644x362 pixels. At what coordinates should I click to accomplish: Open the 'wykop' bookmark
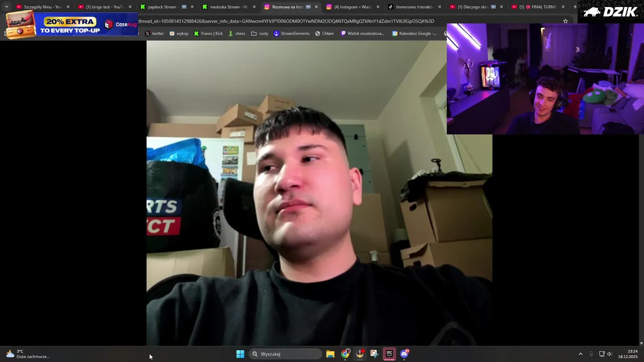179,34
